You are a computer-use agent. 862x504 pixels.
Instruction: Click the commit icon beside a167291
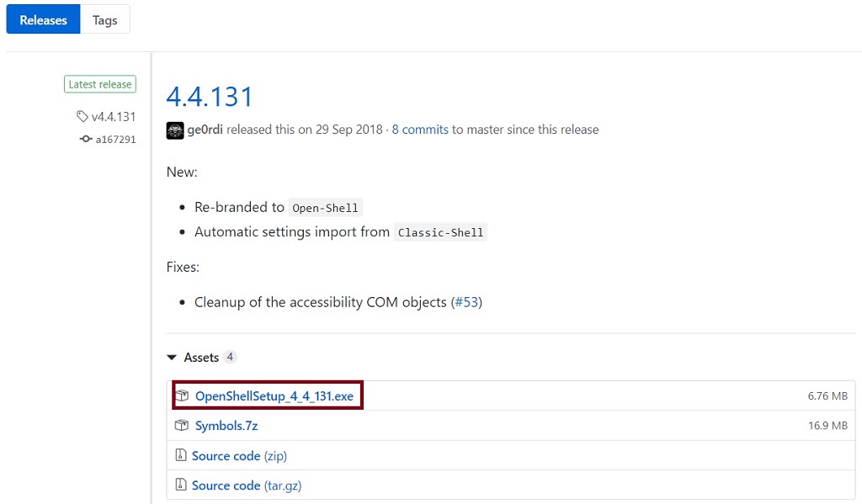click(86, 139)
